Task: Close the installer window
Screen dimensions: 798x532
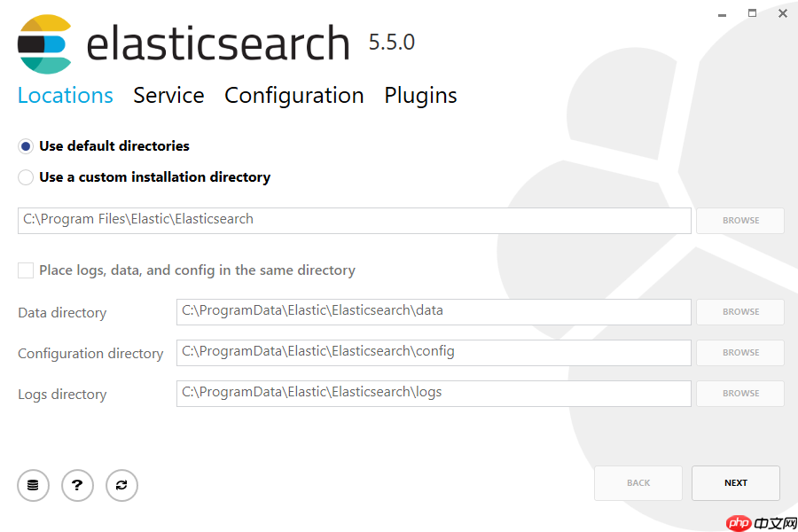Action: click(x=783, y=14)
